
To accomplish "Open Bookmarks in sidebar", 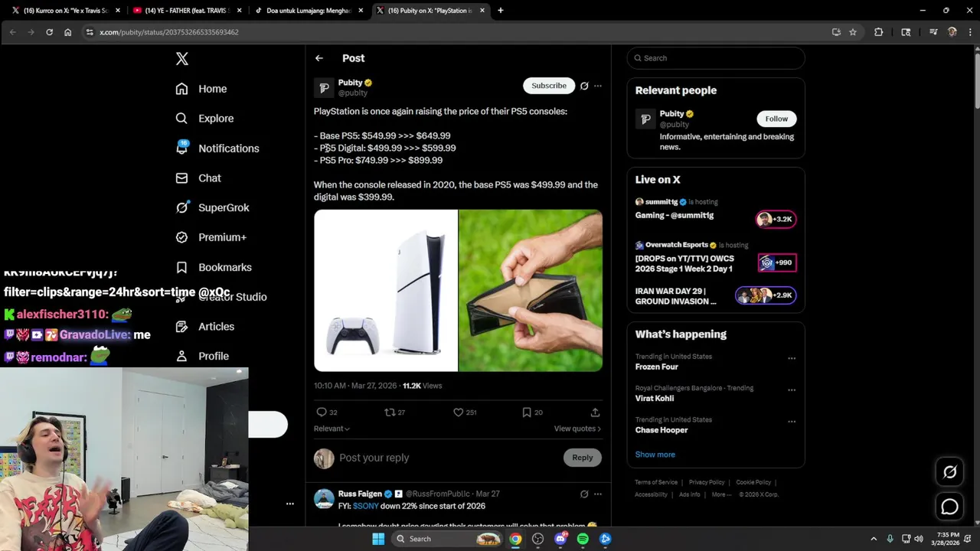I will point(213,267).
